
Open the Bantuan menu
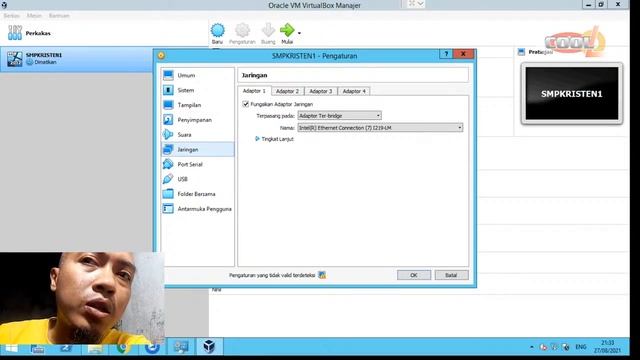tap(59, 16)
